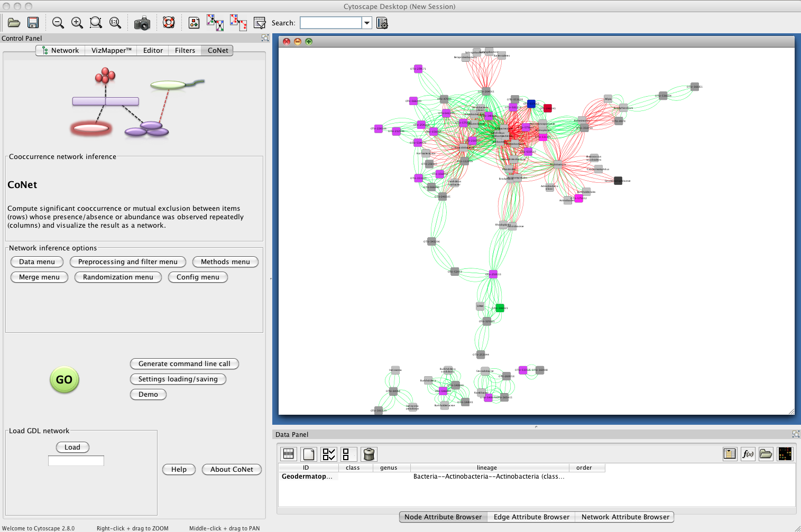
Task: Toggle floating of the Control Panel
Action: coord(265,38)
